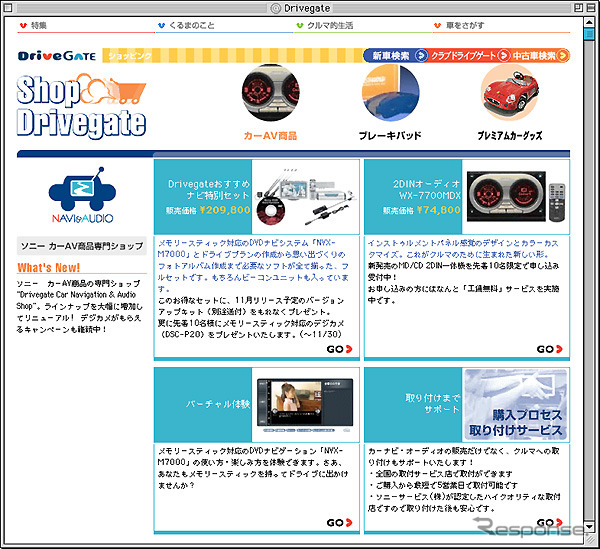The height and width of the screenshot is (549, 600).
Task: Select the カーAV商品 category link
Action: [270, 135]
